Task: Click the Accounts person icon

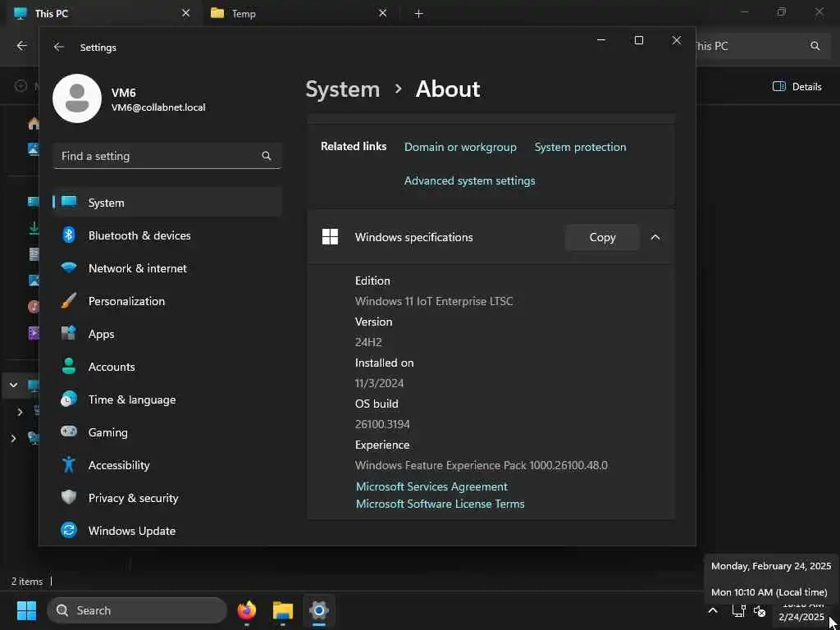Action: pos(69,367)
